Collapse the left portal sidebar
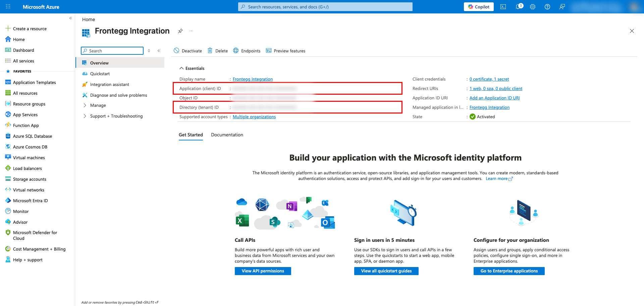The image size is (644, 306). pyautogui.click(x=70, y=18)
